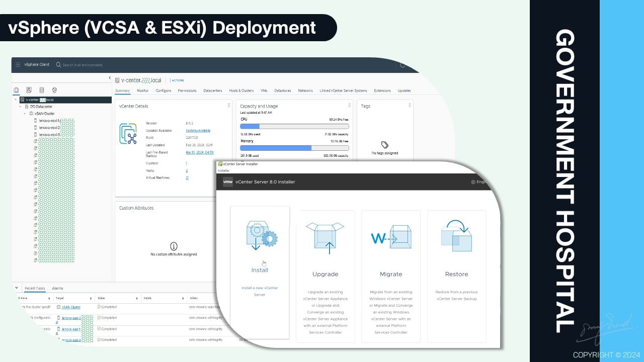This screenshot has width=644, height=362.
Task: Click the DC-Datacenter icon in tree
Action: [x=27, y=107]
